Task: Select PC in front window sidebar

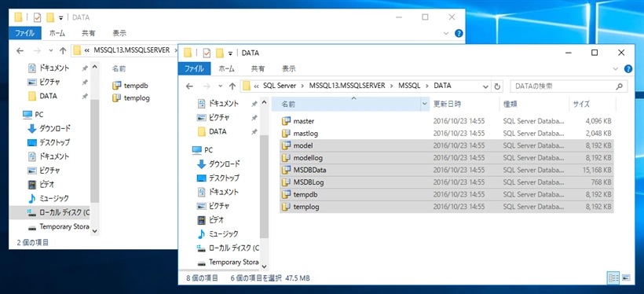Action: (203, 150)
